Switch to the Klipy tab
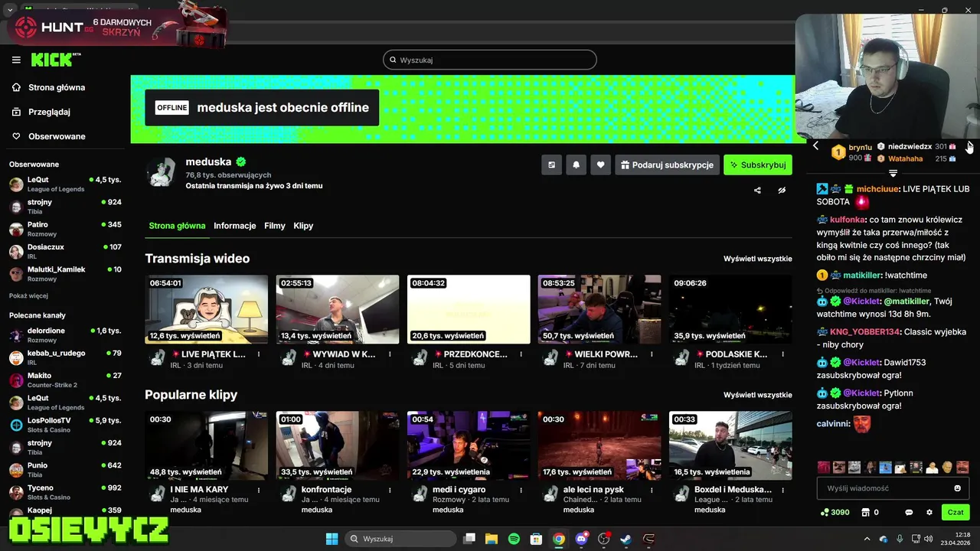This screenshot has height=551, width=980. pos(303,226)
